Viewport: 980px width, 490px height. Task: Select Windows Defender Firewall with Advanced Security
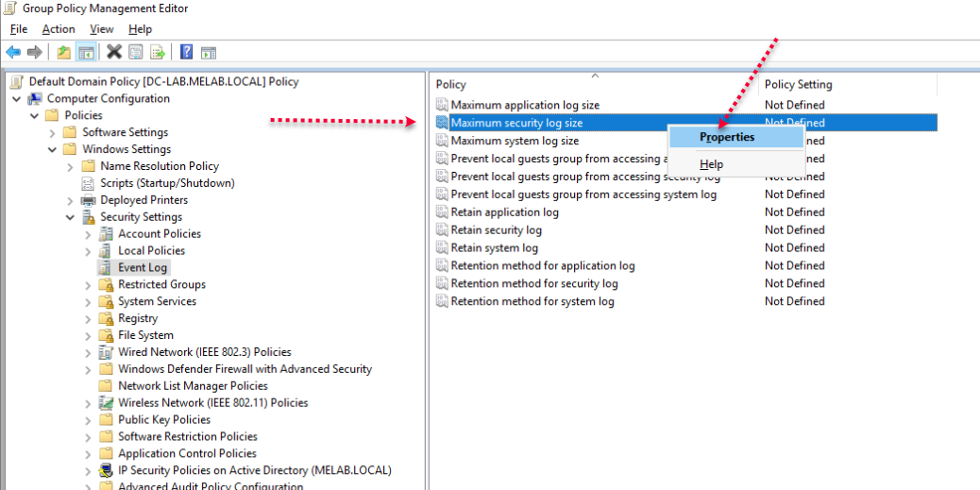(245, 369)
